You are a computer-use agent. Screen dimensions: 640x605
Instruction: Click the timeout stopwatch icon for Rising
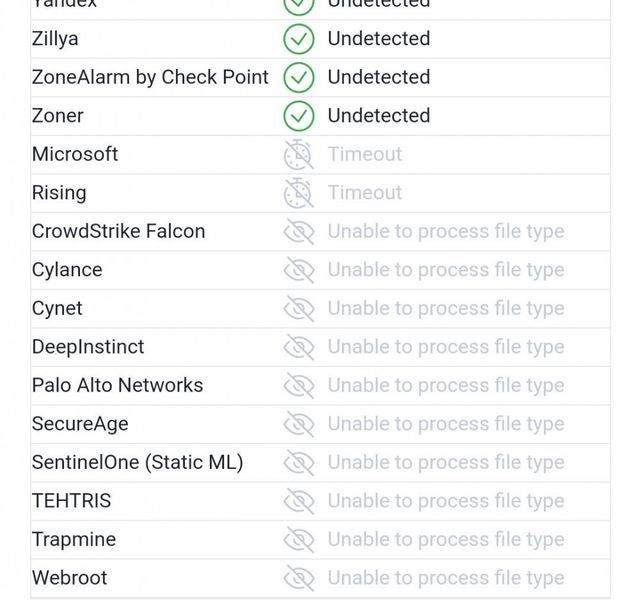click(x=298, y=193)
